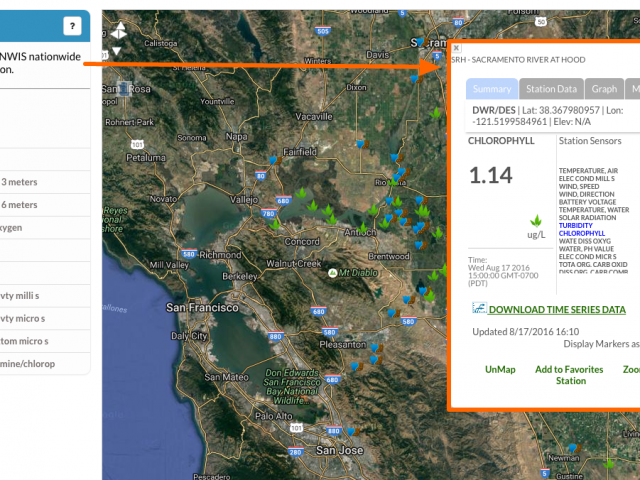
Task: Click the green leaf marker near Vallejo
Action: [275, 224]
